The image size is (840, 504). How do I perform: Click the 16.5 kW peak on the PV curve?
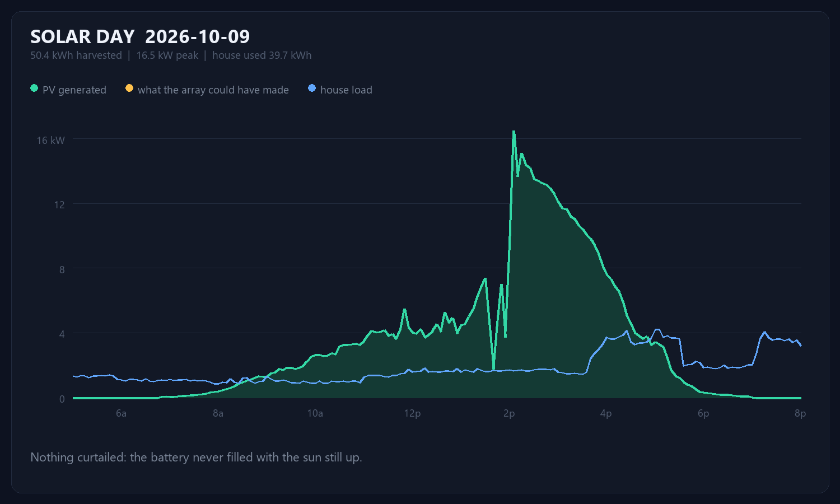(514, 132)
